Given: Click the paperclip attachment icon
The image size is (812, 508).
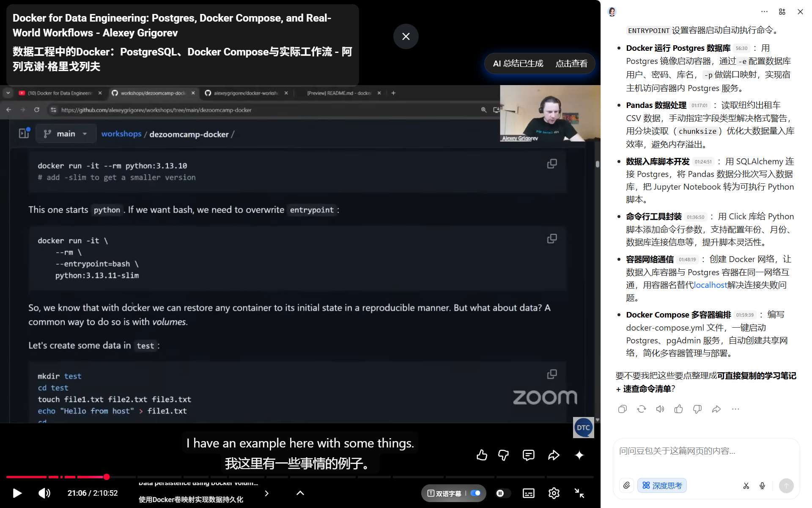Looking at the screenshot, I should click(x=626, y=486).
